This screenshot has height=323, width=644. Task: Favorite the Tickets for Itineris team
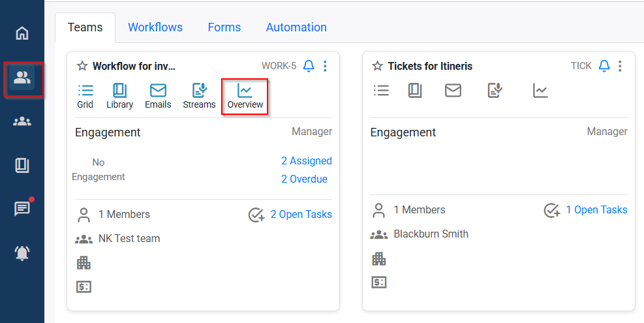377,66
